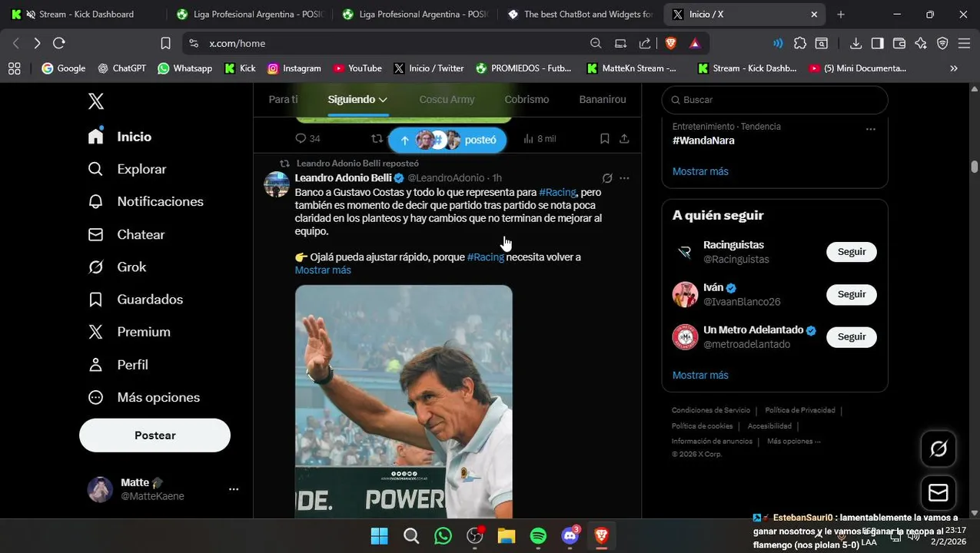
Task: Show more follow suggestions via Mostrar más
Action: [700, 375]
